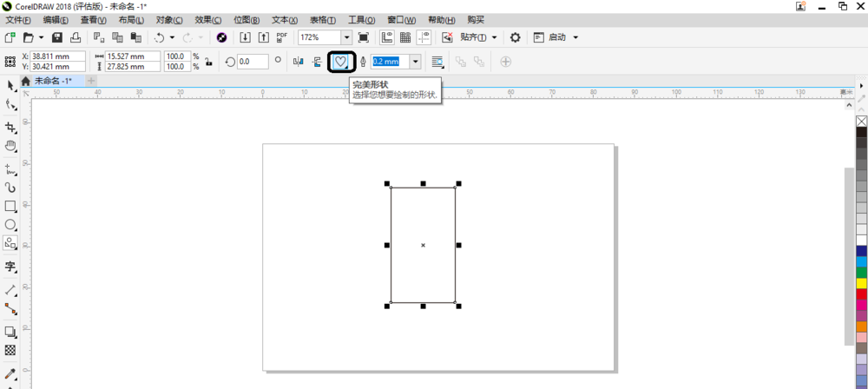Image resolution: width=868 pixels, height=389 pixels.
Task: Undo the last action
Action: [x=160, y=37]
